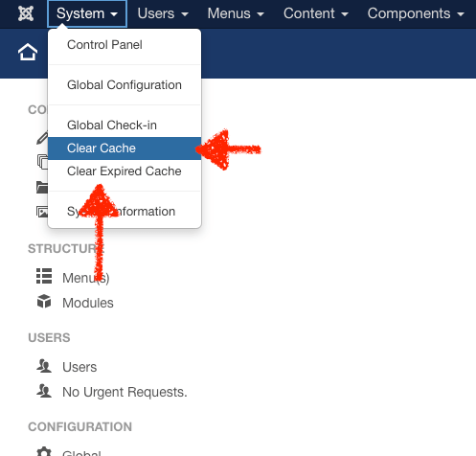Expand the Users dropdown menu
The image size is (476, 456).
[x=163, y=13]
